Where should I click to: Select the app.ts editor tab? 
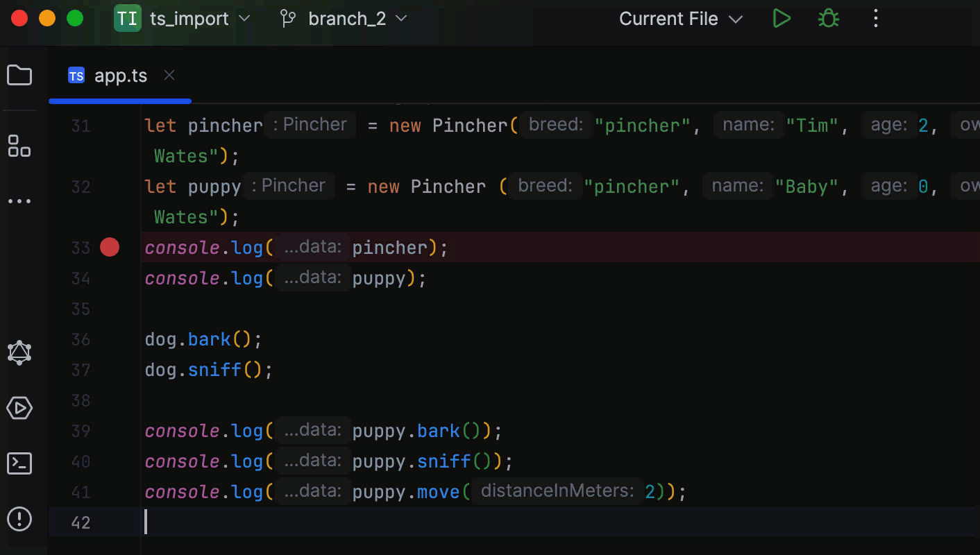pos(121,75)
